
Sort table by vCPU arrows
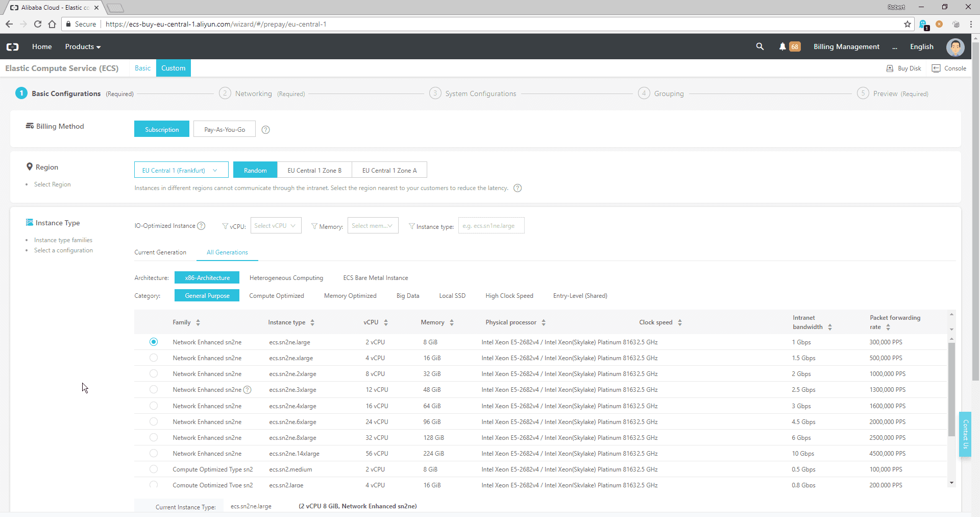click(x=386, y=322)
